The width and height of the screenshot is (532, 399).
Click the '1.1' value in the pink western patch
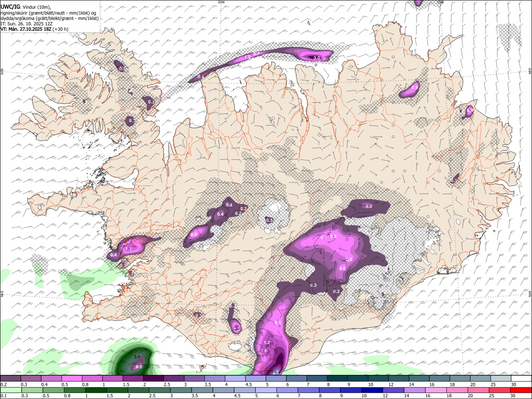[128, 249]
